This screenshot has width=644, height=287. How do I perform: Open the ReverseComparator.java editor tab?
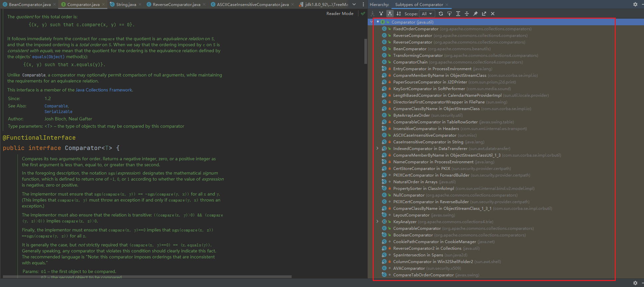(x=176, y=5)
